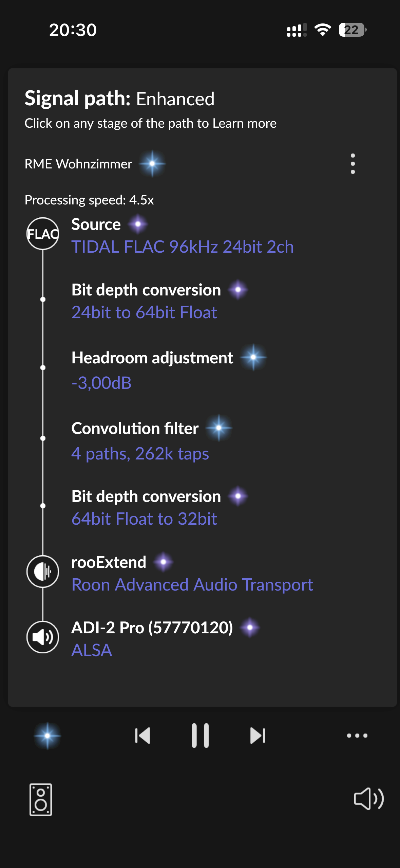Screen dimensions: 400x868
Task: Tap the ALSA output stage link
Action: pyautogui.click(x=92, y=650)
